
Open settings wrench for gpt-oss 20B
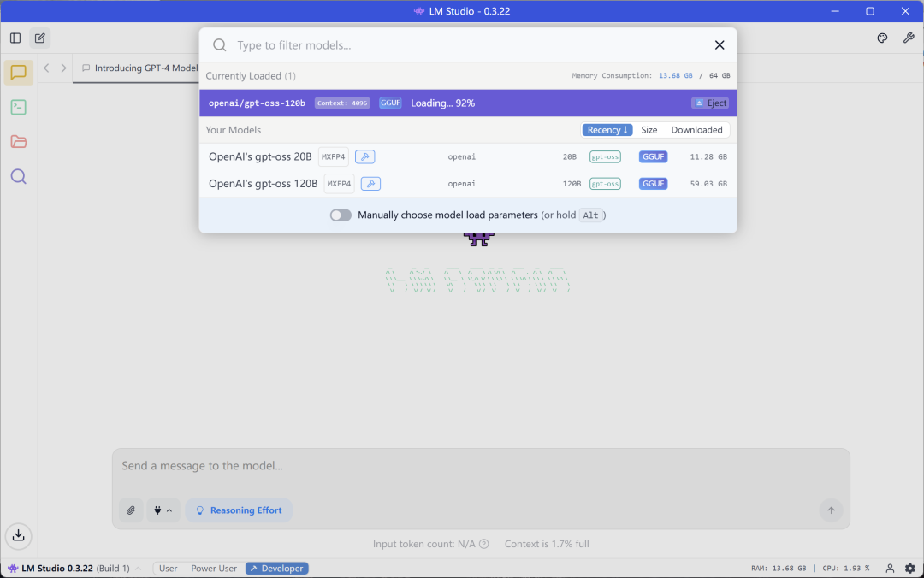pyautogui.click(x=364, y=156)
